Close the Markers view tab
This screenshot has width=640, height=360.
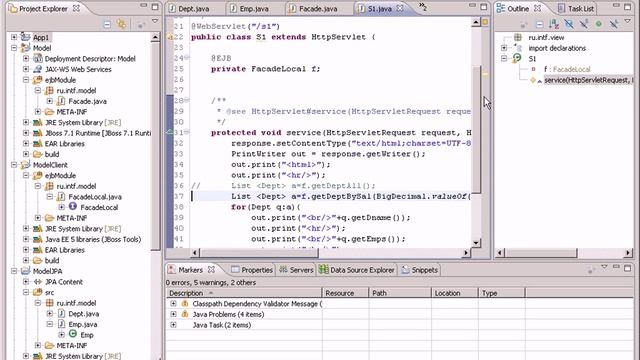click(211, 270)
